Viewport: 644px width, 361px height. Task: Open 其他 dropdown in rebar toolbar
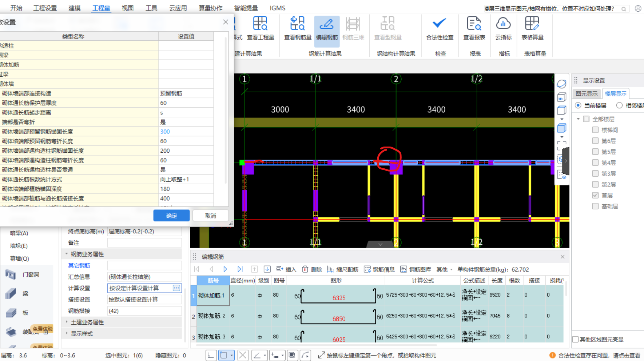(x=444, y=269)
